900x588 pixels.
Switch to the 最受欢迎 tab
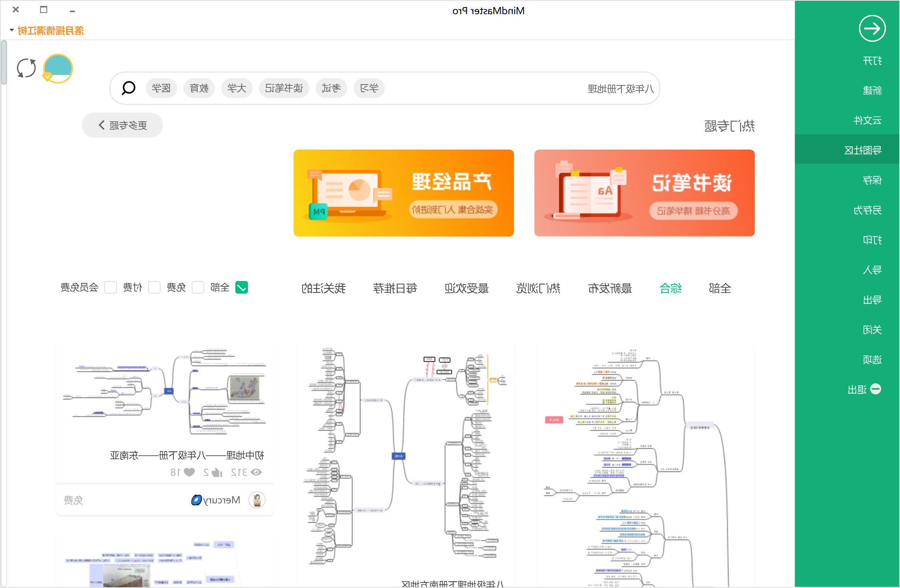click(467, 288)
